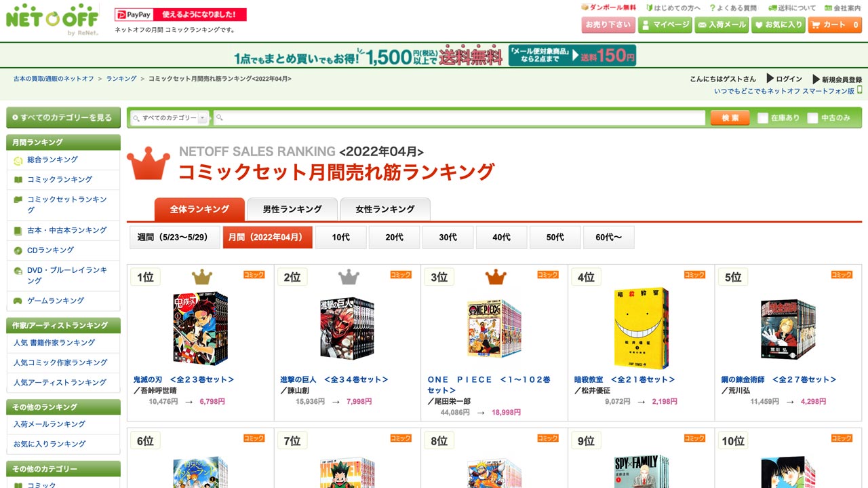The height and width of the screenshot is (488, 868).
Task: Open the カート shopping cart
Action: coord(835,25)
